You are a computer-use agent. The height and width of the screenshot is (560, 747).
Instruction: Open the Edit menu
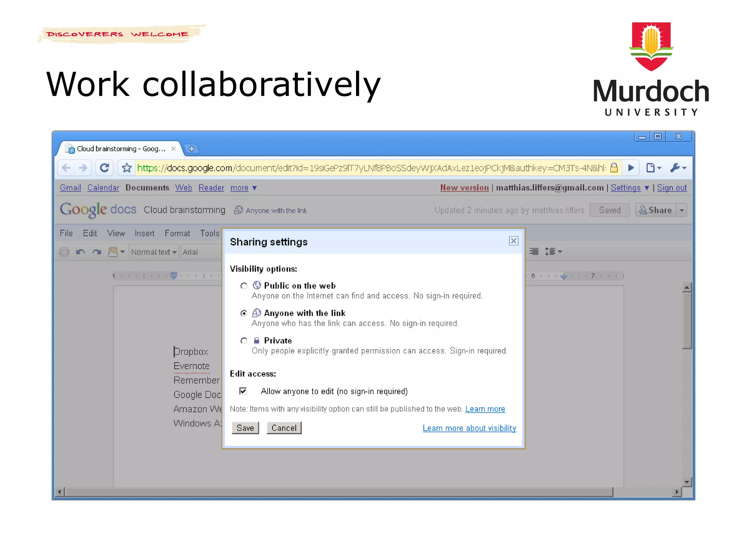click(90, 233)
